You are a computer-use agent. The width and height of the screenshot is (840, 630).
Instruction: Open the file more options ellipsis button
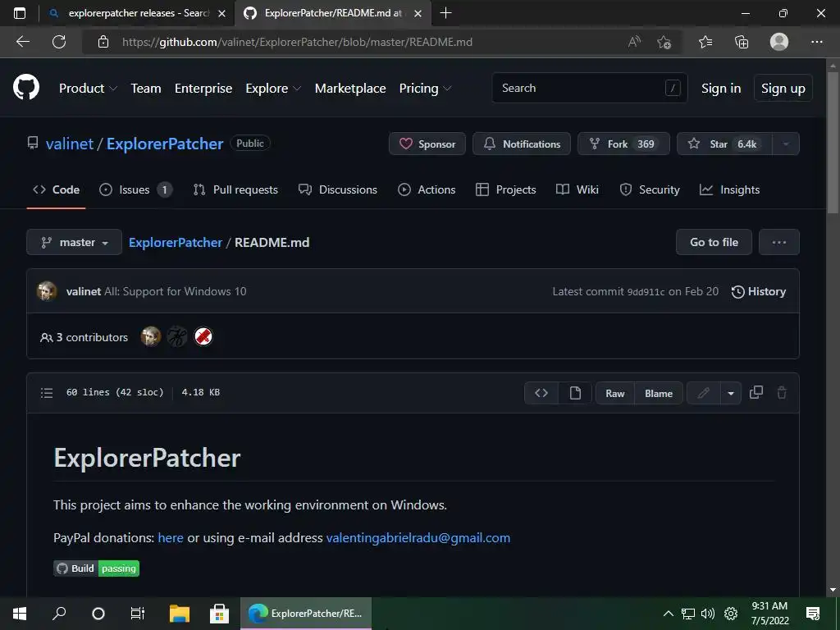[x=779, y=242]
